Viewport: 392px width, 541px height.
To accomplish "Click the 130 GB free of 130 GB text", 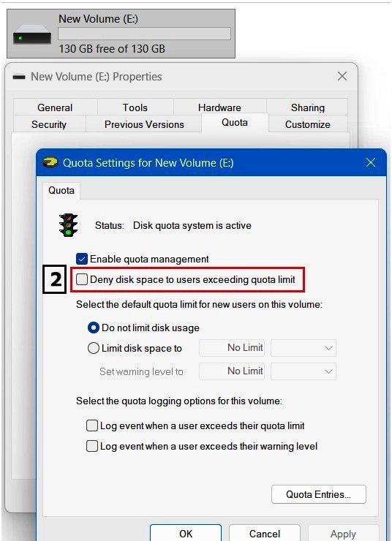I will tap(112, 49).
